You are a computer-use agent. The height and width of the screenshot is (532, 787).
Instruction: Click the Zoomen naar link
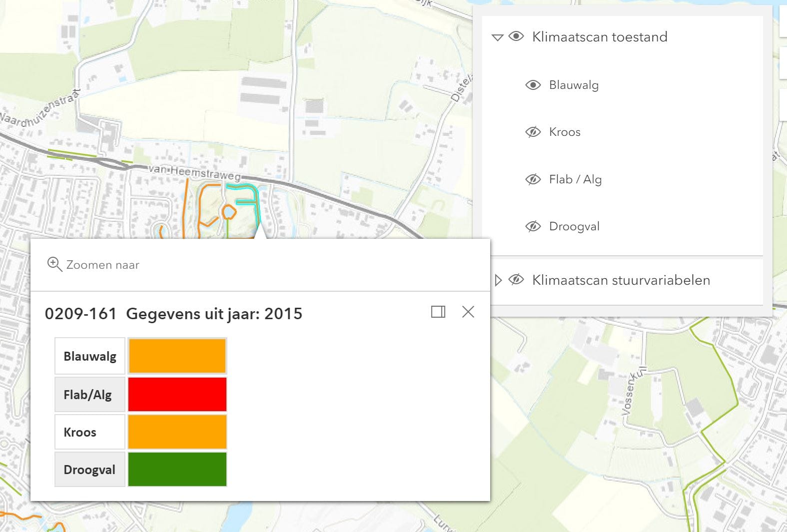[x=102, y=265]
